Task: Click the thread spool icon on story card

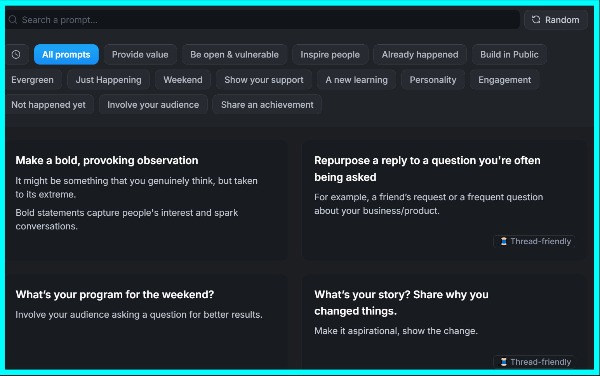Action: 504,362
